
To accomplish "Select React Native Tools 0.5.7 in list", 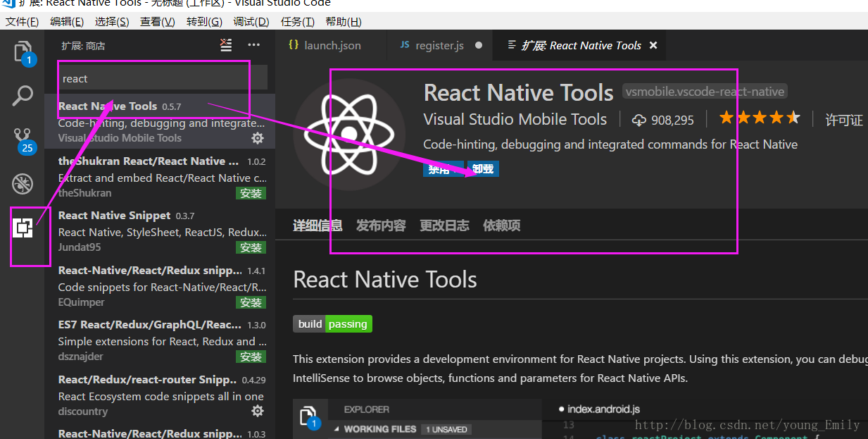I will point(160,122).
